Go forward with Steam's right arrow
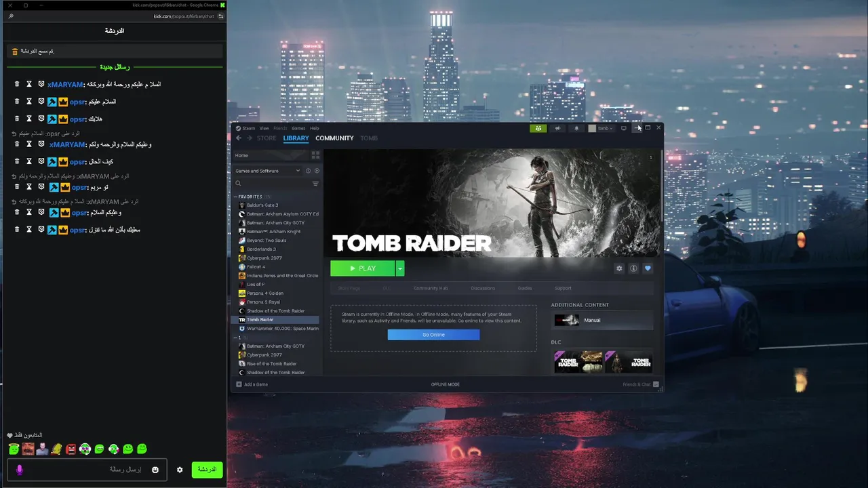This screenshot has width=868, height=488. click(250, 138)
